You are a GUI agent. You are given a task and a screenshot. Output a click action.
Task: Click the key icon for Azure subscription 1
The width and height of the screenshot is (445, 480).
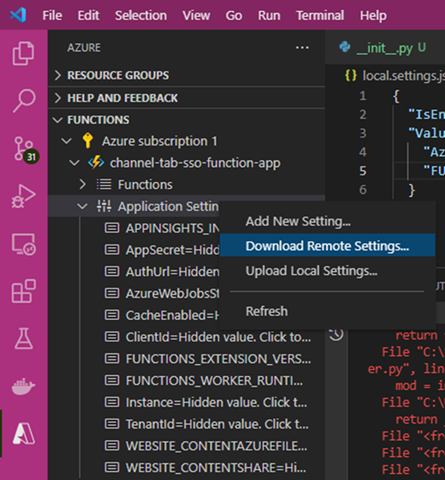pos(88,141)
